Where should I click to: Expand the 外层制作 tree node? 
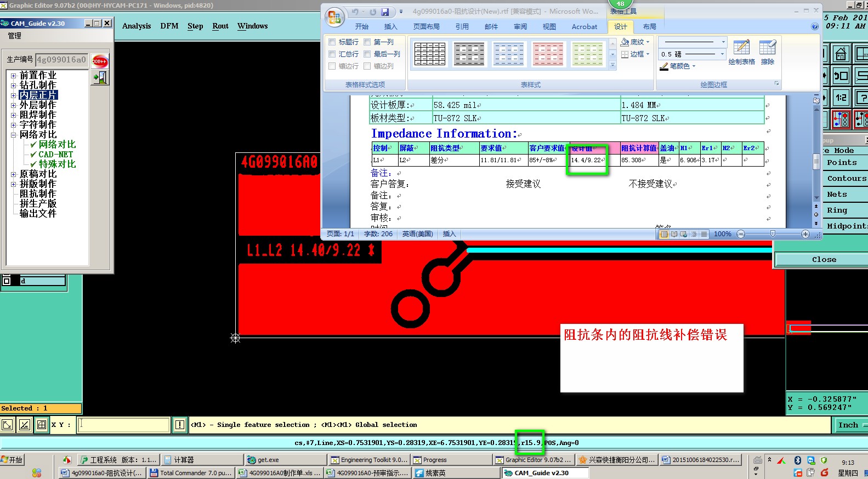14,105
